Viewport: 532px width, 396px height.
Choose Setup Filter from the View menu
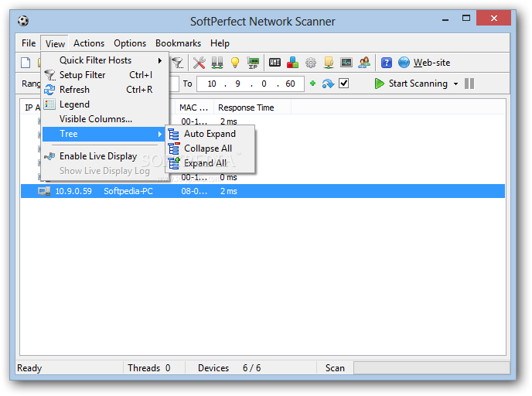105,75
